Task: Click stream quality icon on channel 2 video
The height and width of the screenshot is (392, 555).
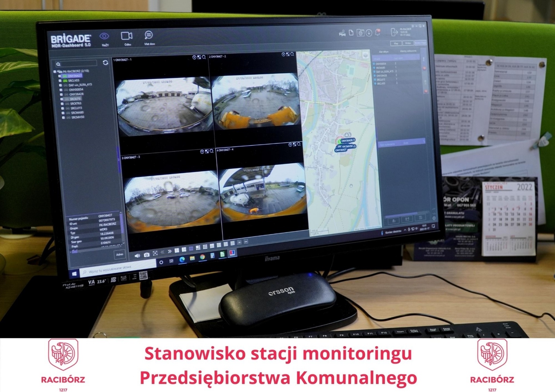Action: tap(288, 54)
